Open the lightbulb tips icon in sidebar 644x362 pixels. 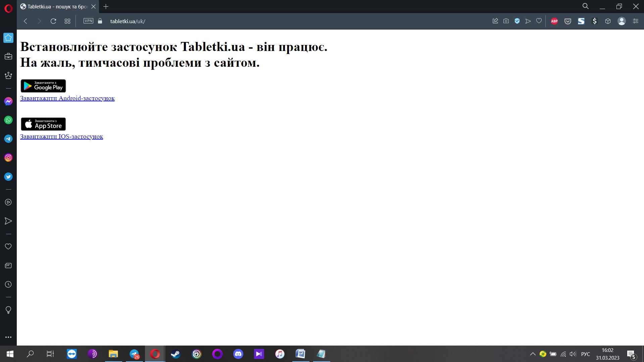pyautogui.click(x=8, y=310)
